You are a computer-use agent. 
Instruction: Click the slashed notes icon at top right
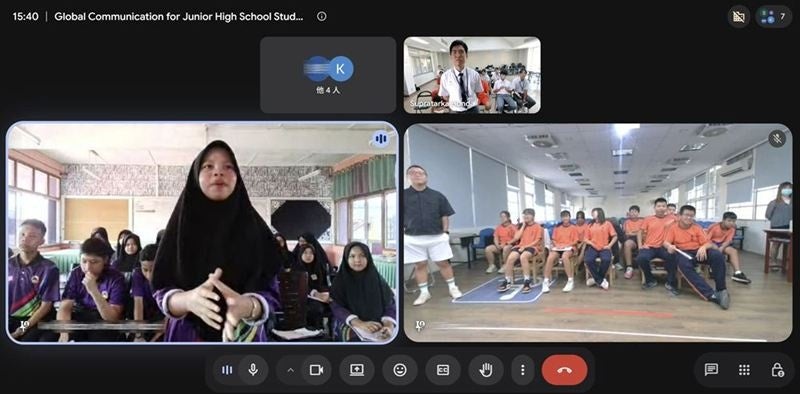click(739, 16)
